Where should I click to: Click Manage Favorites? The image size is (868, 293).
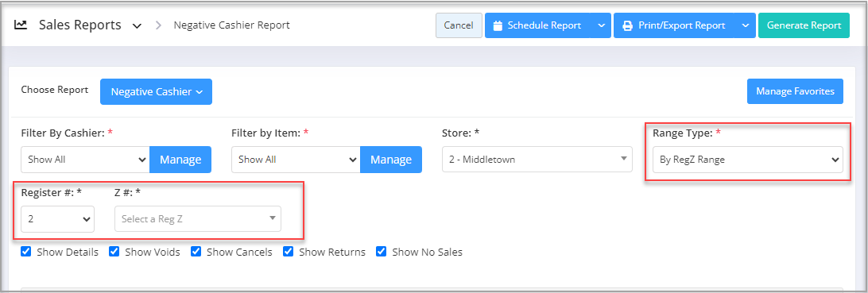[x=795, y=91]
